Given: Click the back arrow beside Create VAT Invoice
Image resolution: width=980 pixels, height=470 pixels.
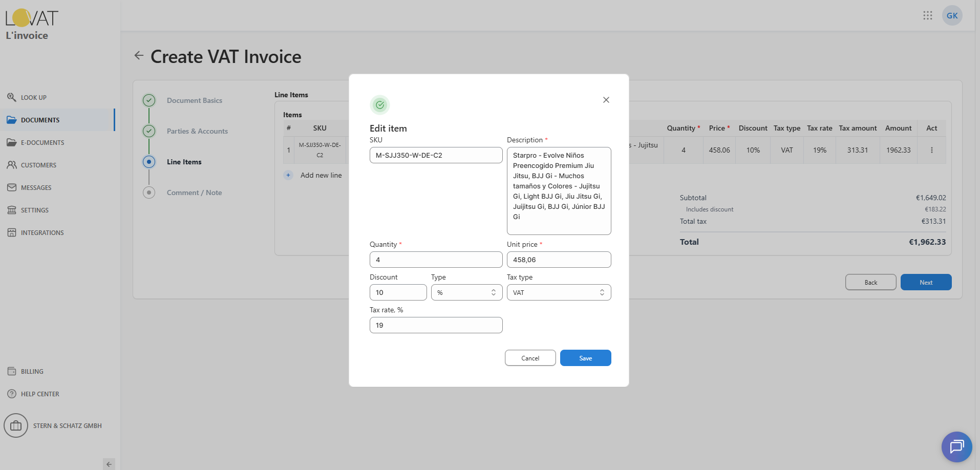Looking at the screenshot, I should pos(139,55).
